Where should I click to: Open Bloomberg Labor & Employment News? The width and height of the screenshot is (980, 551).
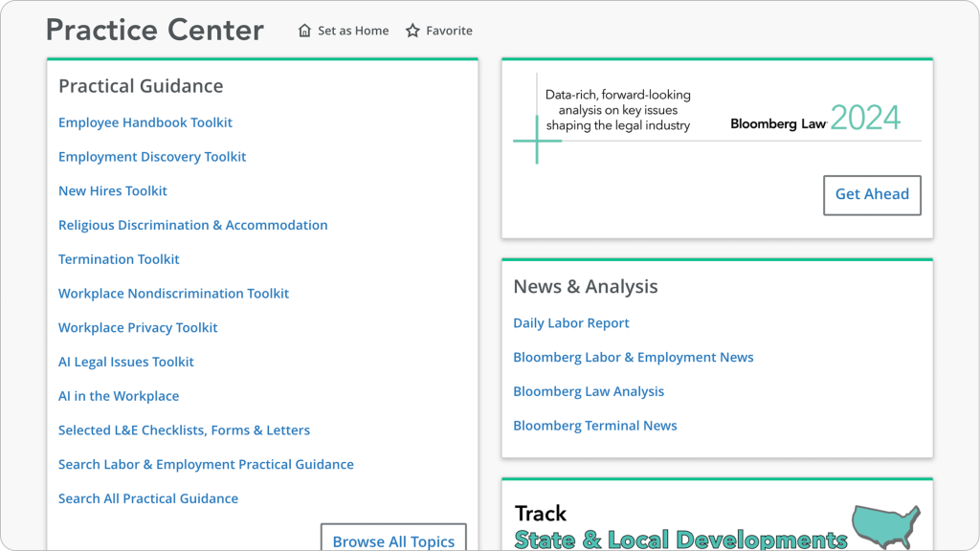(x=634, y=357)
